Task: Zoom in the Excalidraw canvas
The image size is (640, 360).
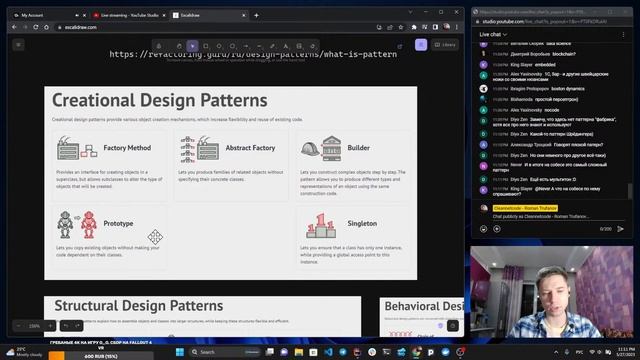Action: [50, 326]
